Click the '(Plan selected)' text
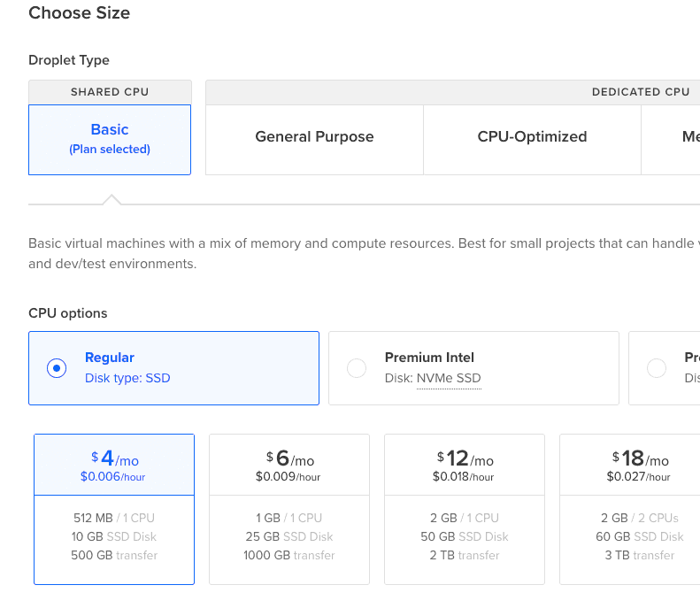 coord(110,149)
